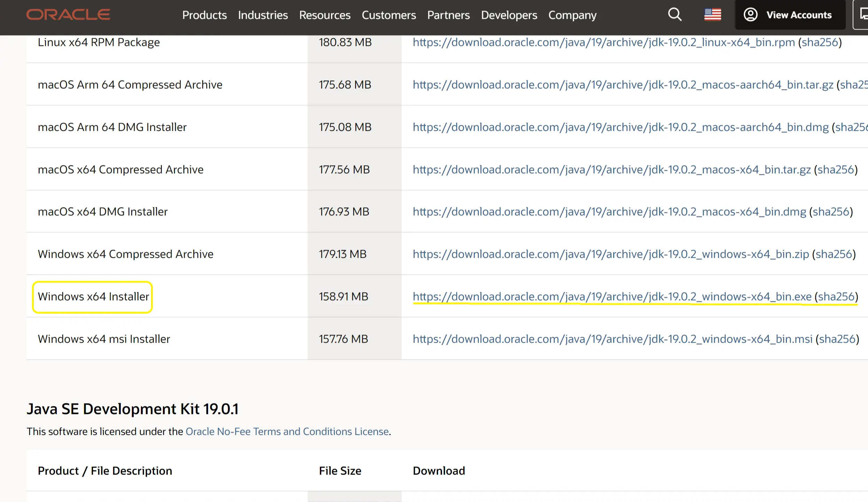Download jdk-19.0.2 macos-aarch64 dmg link
The image size is (868, 502).
coord(621,127)
